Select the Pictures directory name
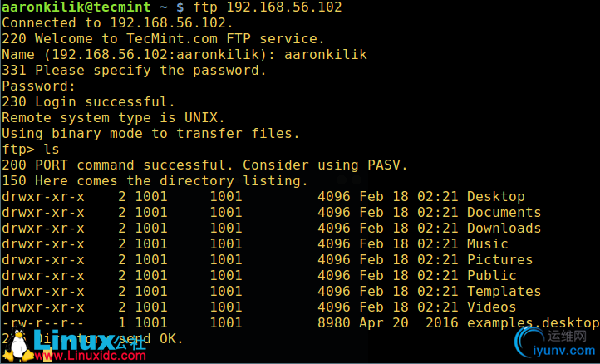Viewport: 600px width, 364px height. 499,260
